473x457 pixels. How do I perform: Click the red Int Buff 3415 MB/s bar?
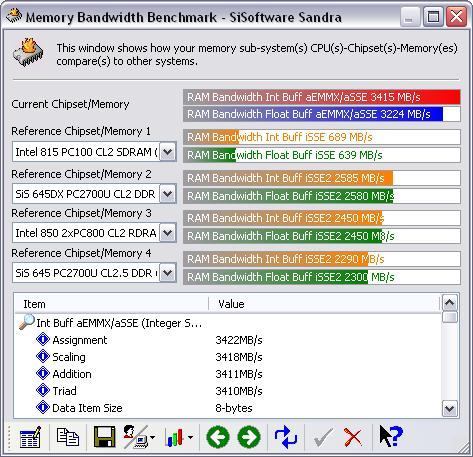322,97
